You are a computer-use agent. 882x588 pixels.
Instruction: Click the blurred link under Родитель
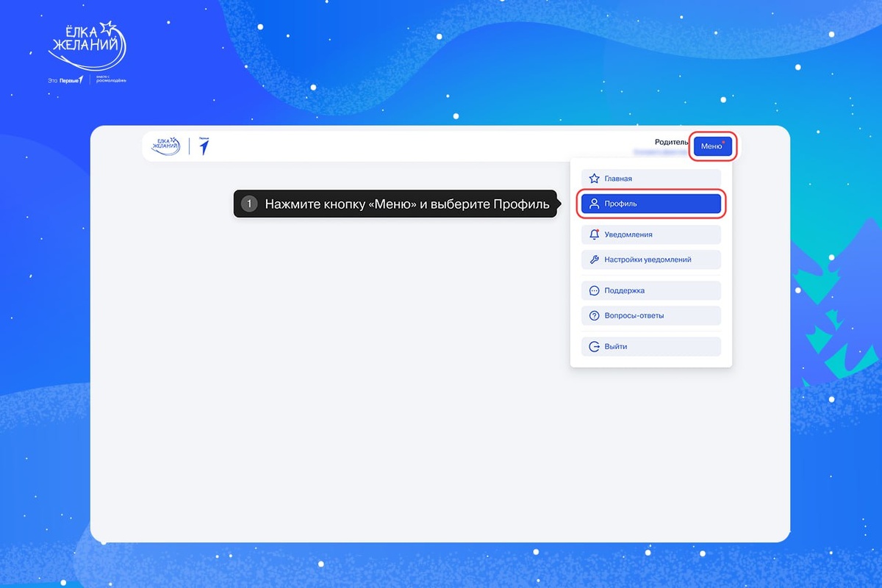661,152
